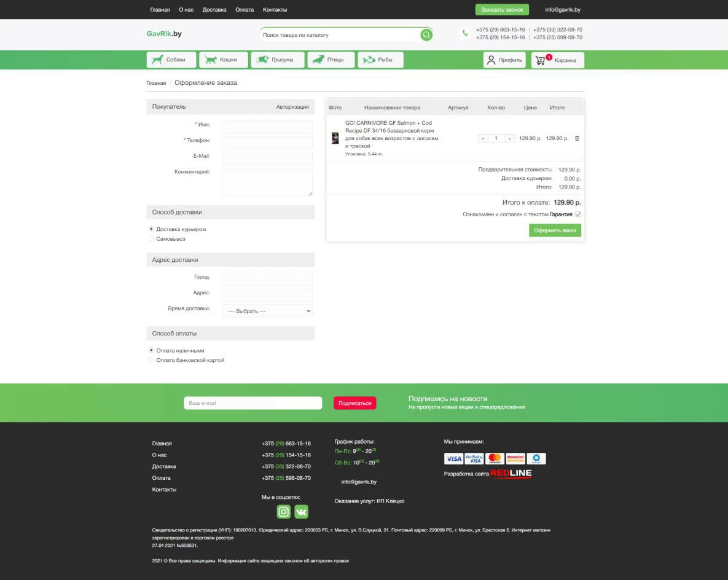
Task: Open 'Контакты' in the footer menu
Action: tap(165, 490)
